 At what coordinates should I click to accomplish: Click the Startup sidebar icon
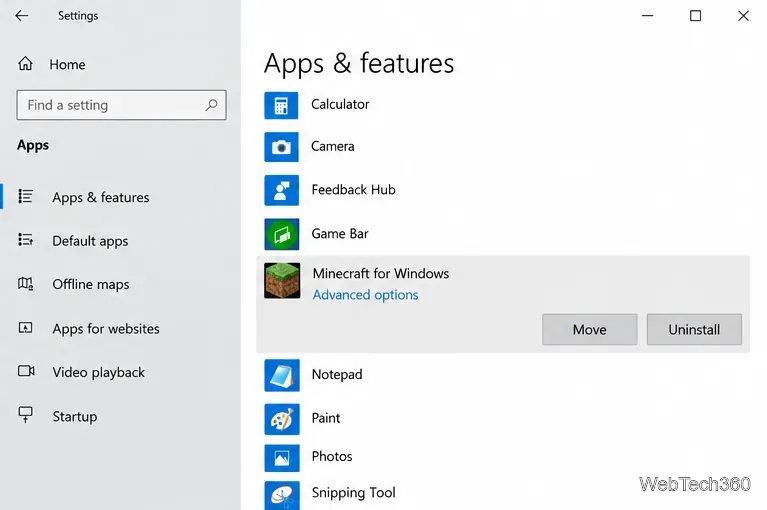tap(25, 415)
